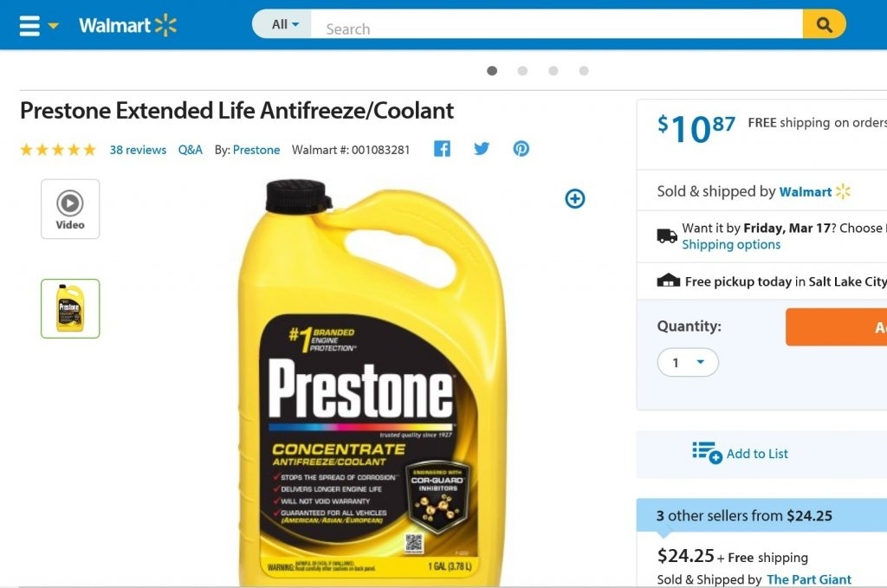Screen dimensions: 887x588
Task: Pin product on Pinterest
Action: coord(521,149)
